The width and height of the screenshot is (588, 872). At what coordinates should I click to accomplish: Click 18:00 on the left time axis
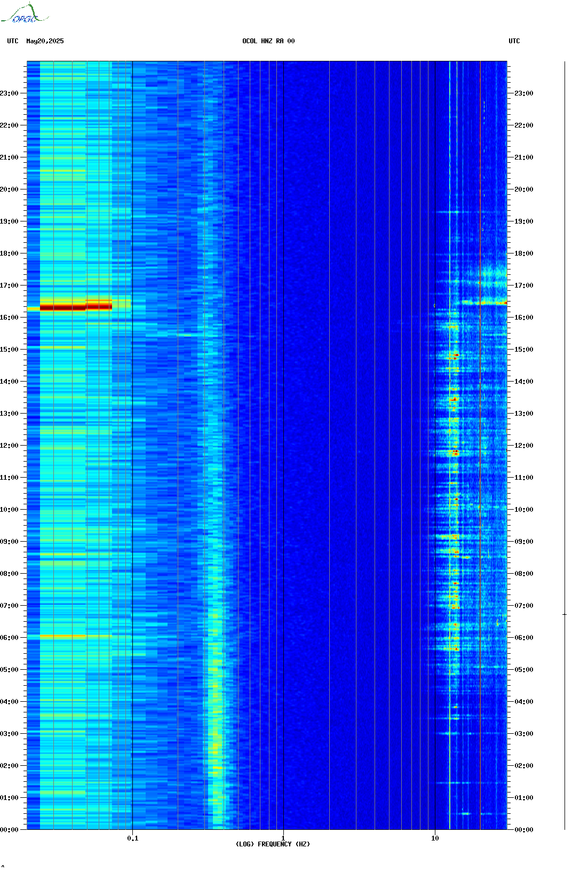[x=9, y=253]
